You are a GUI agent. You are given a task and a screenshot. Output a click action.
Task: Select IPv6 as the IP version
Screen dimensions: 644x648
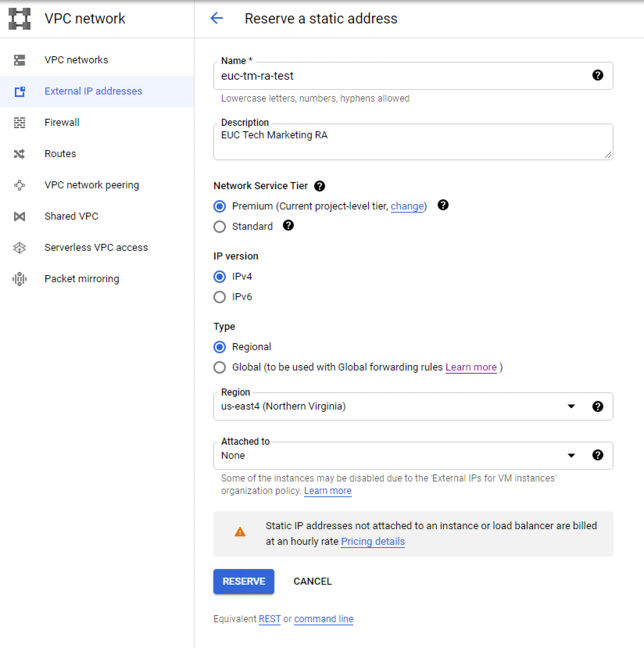click(x=220, y=297)
